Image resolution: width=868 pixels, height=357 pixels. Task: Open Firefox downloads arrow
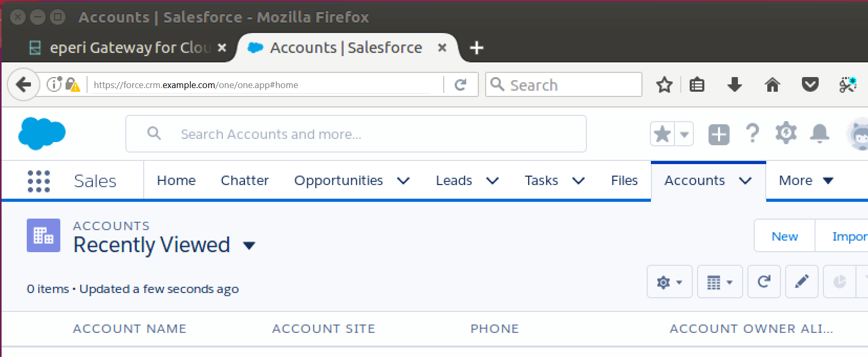pyautogui.click(x=735, y=84)
